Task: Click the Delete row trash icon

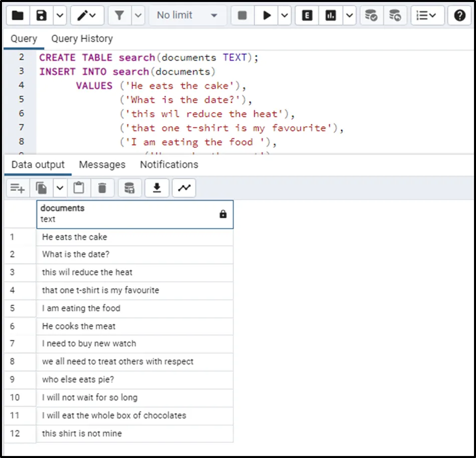Action: [102, 188]
